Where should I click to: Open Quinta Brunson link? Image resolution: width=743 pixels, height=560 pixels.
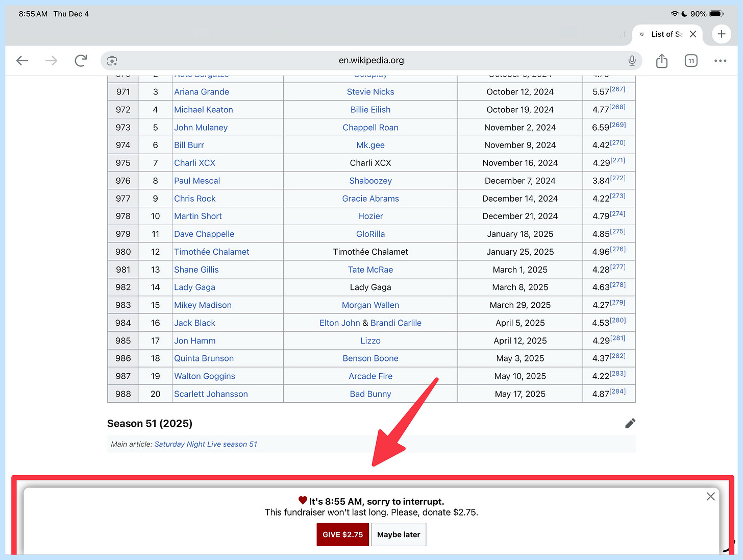tap(204, 358)
